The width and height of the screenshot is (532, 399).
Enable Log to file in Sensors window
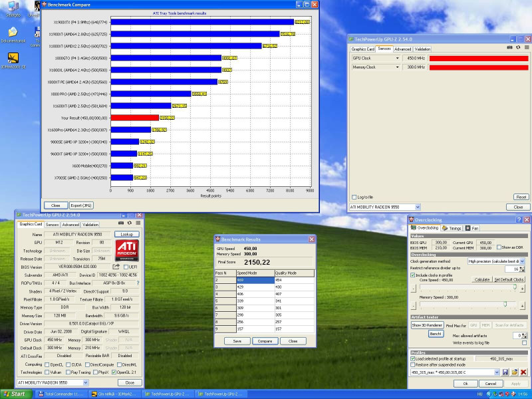[354, 197]
